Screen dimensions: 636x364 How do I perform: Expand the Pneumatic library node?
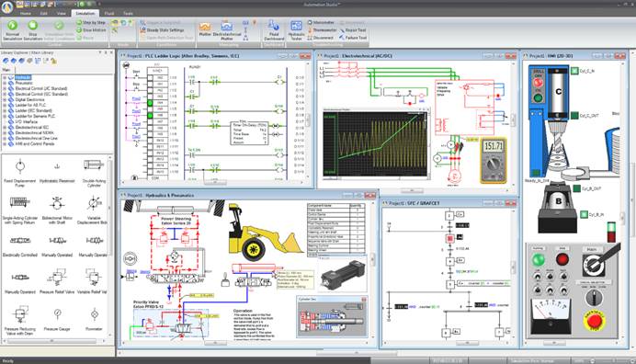(x=5, y=83)
